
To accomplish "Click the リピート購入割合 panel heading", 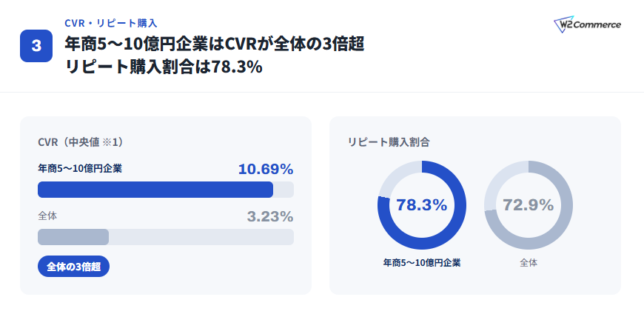I will point(389,142).
